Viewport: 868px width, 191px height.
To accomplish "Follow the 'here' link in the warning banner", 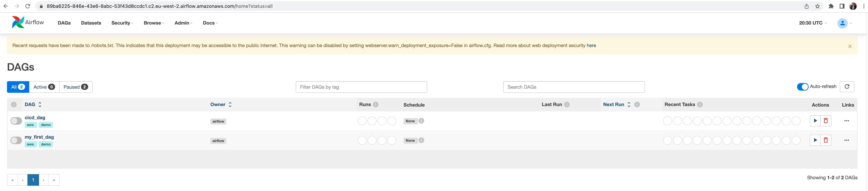I will [x=591, y=46].
